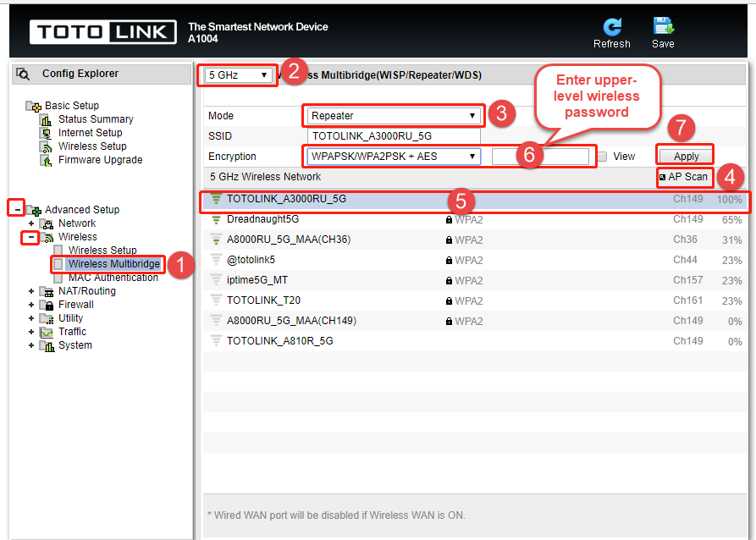
Task: Click the Refresh icon in the header
Action: [x=612, y=26]
